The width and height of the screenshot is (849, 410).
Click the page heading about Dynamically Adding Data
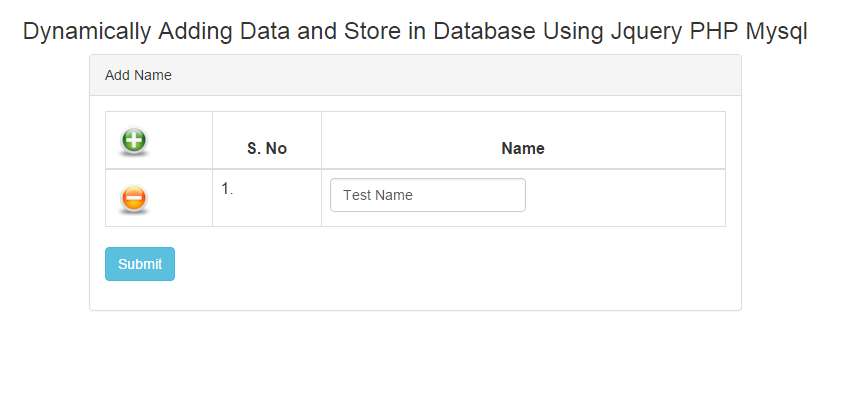tap(415, 31)
